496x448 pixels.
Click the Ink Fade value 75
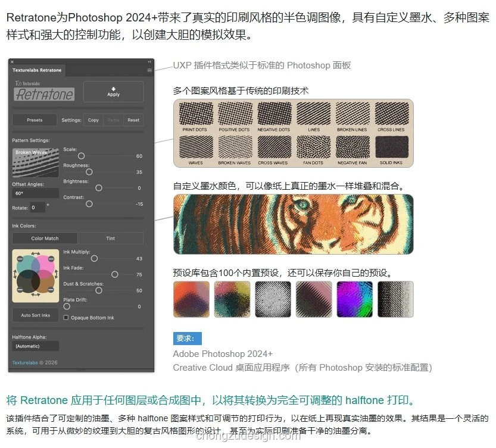(139, 275)
